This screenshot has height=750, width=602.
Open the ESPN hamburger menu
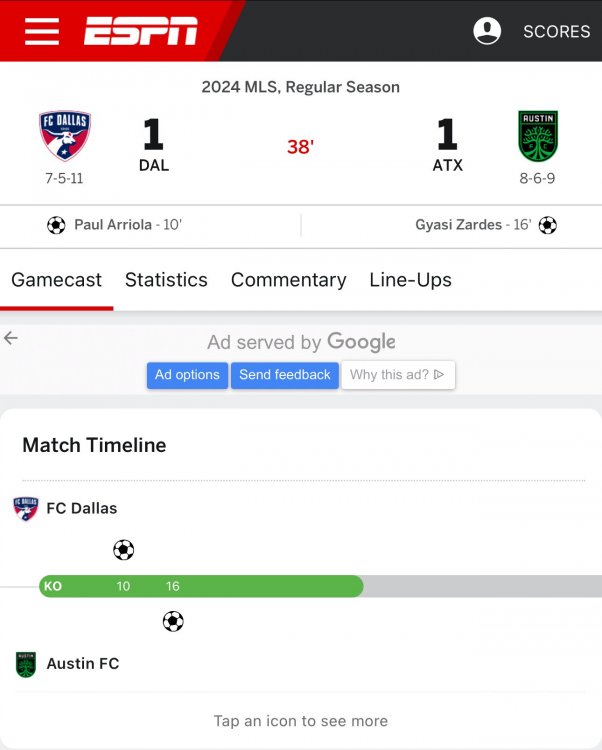42,31
